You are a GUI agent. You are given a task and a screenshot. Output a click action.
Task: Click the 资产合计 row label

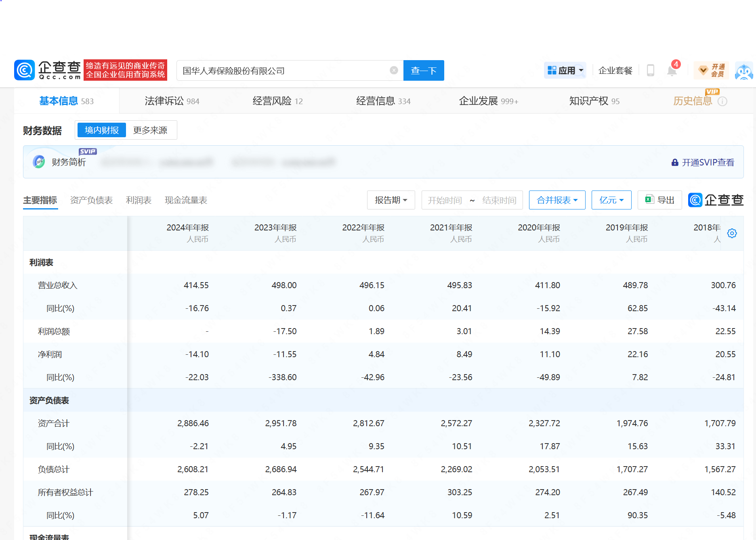click(x=53, y=423)
